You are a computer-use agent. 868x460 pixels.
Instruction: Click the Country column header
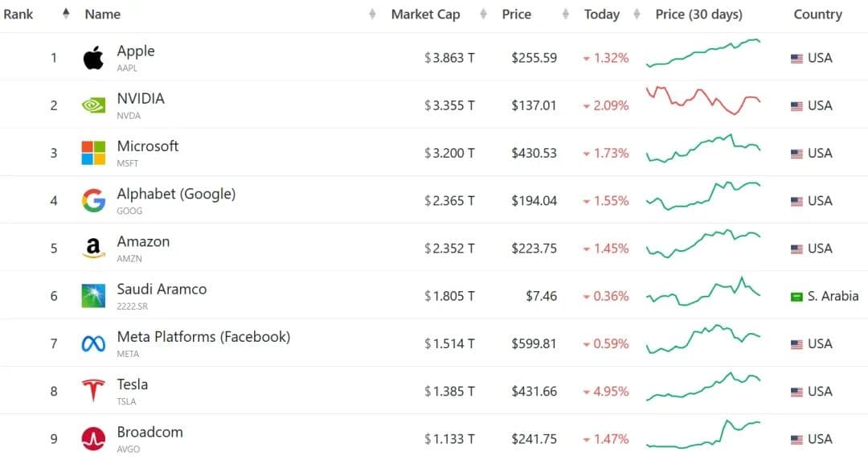tap(817, 14)
